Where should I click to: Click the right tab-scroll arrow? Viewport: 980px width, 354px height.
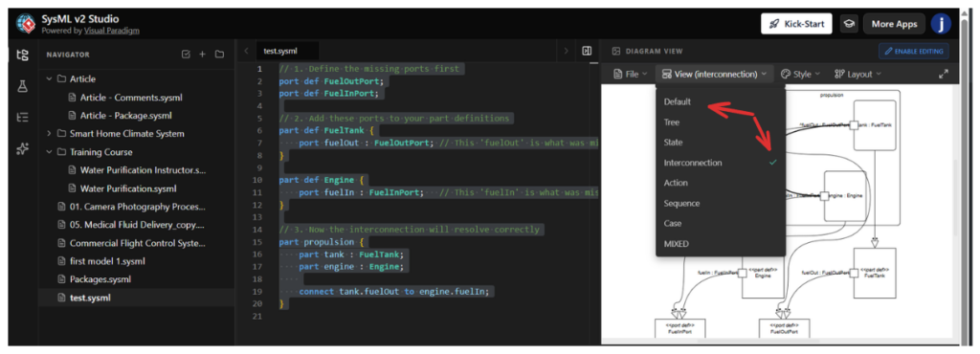tap(567, 52)
